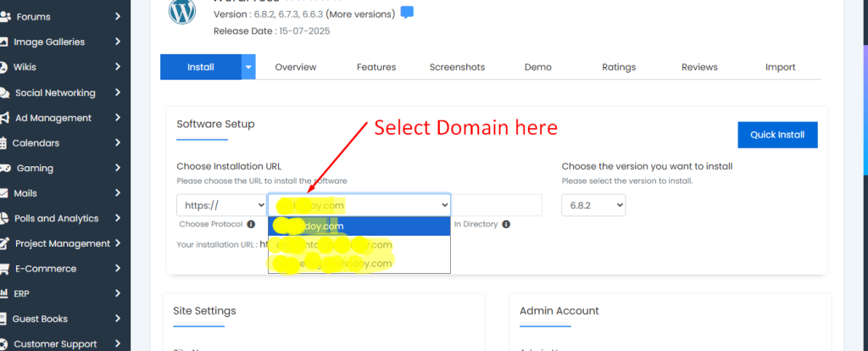Click the Mails envelope icon in sidebar
Screen dimensions: 868x351
(5, 193)
